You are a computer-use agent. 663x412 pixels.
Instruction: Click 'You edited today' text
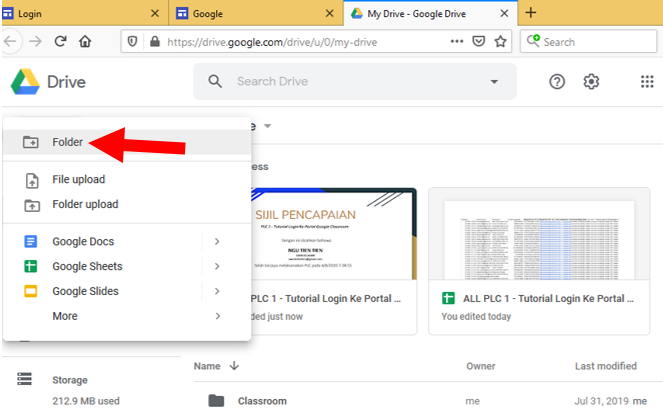pos(476,316)
